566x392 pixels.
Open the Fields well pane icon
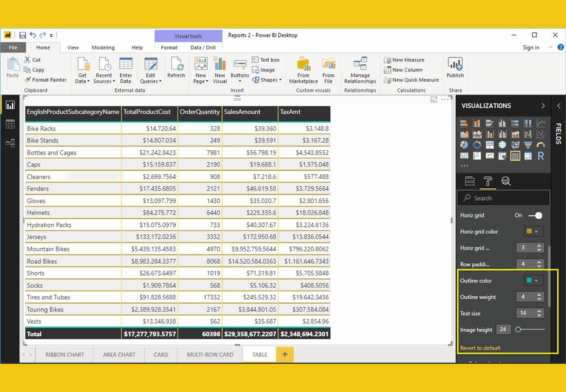pyautogui.click(x=470, y=181)
